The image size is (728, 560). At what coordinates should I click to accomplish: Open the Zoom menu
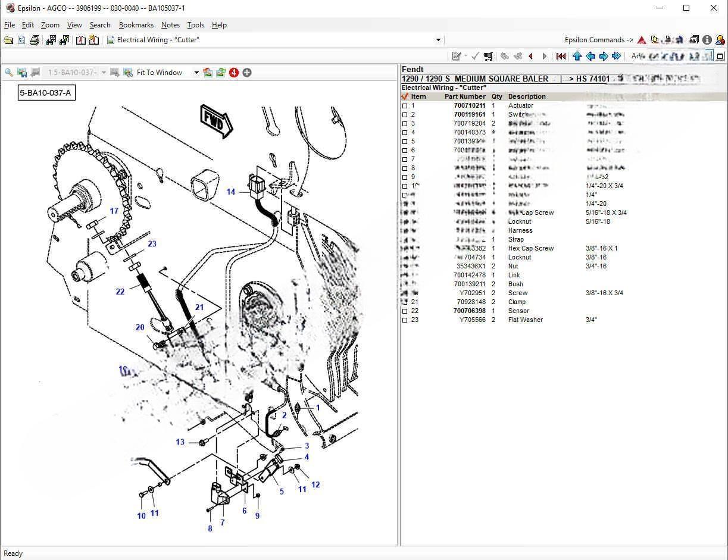(x=50, y=25)
